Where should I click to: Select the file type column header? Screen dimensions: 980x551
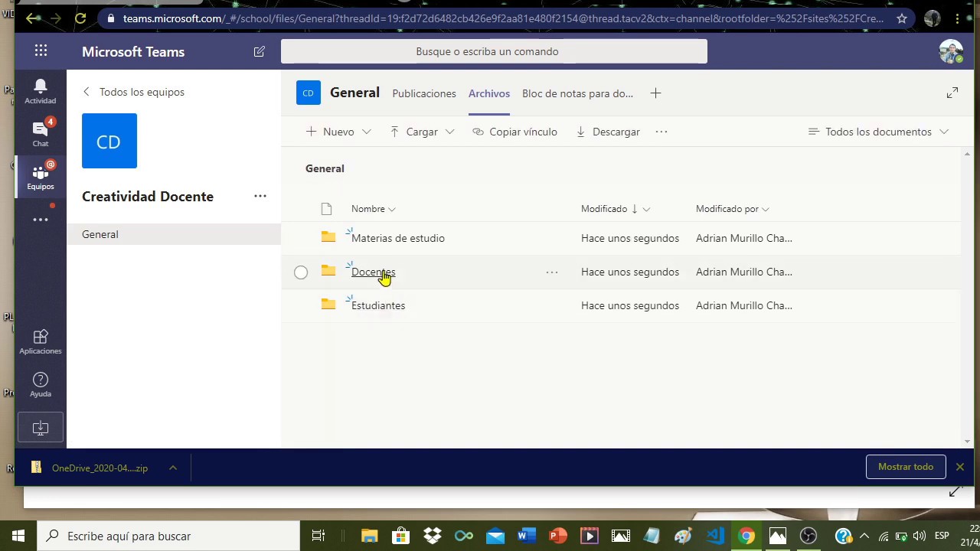pyautogui.click(x=326, y=209)
